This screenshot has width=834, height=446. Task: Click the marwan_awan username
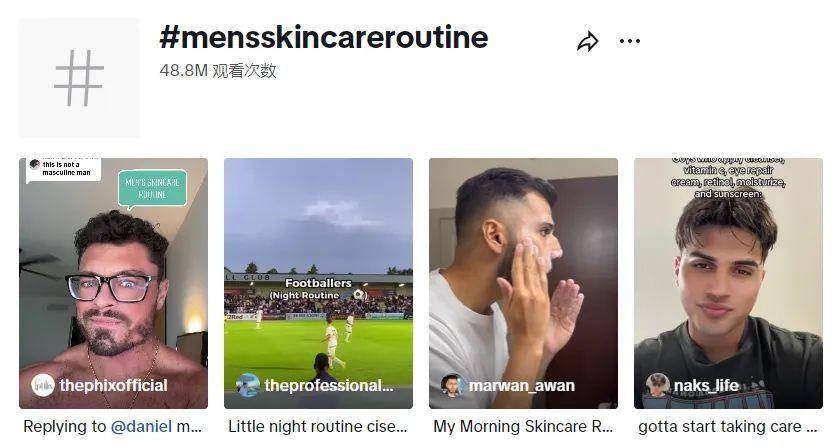point(521,385)
